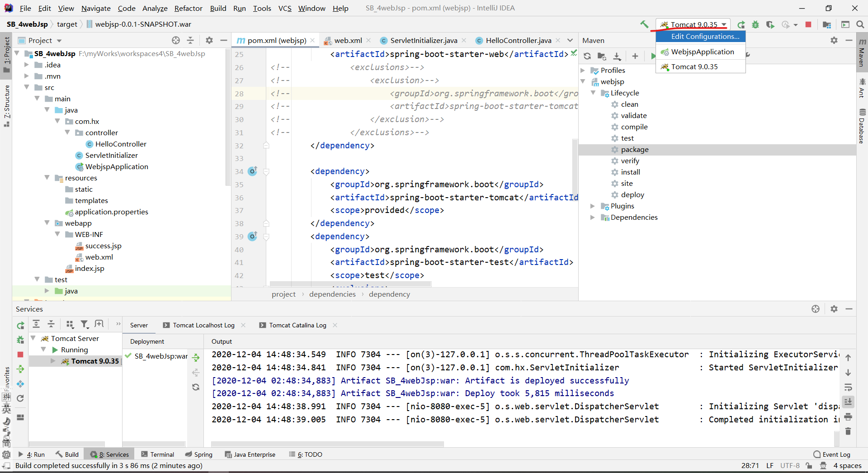Open the Project Structure toolbar icon

[x=827, y=24]
